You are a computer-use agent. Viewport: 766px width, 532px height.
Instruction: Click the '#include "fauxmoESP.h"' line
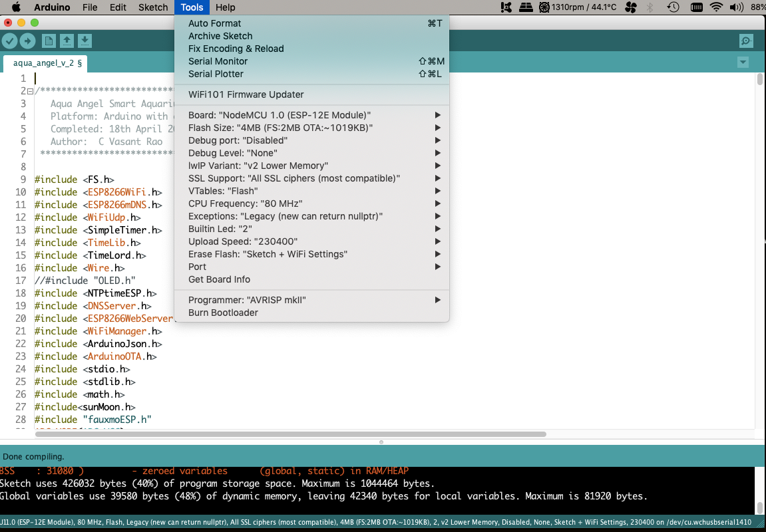pyautogui.click(x=93, y=420)
